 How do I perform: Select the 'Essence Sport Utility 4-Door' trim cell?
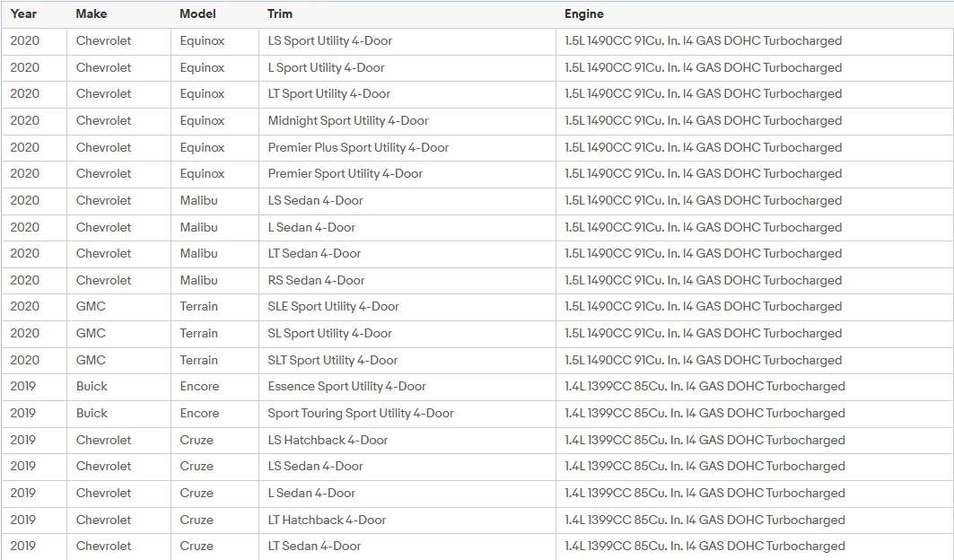(x=407, y=386)
